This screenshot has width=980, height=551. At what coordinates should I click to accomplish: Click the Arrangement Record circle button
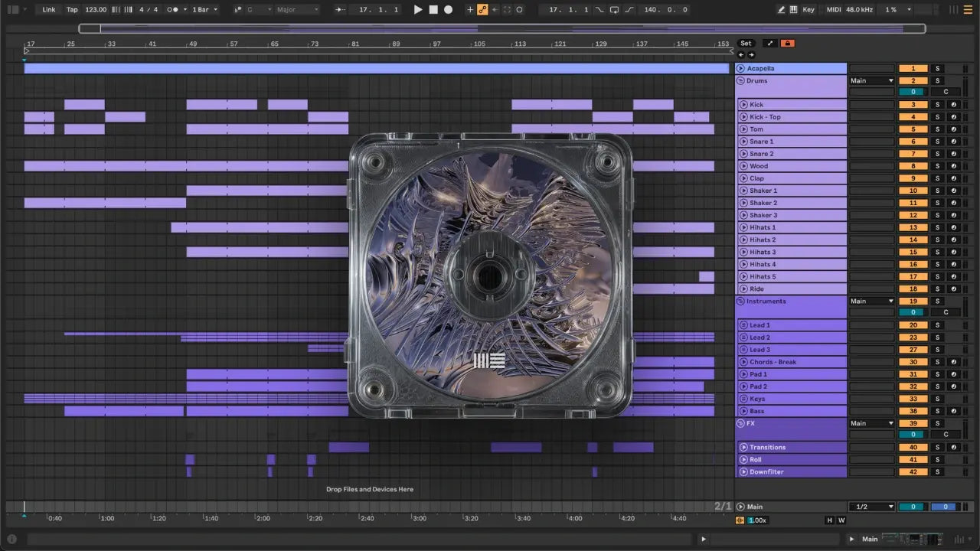click(449, 10)
